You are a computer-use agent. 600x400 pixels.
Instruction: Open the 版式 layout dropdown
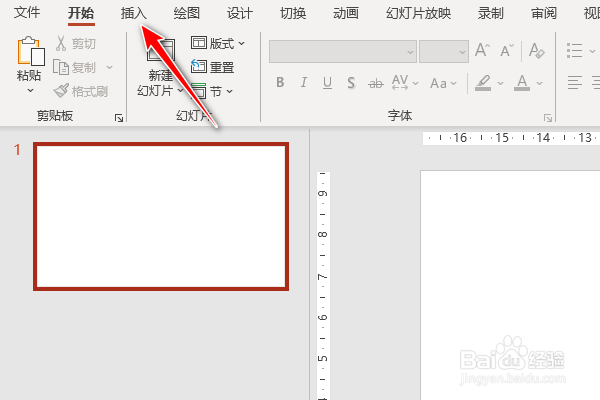[x=217, y=43]
